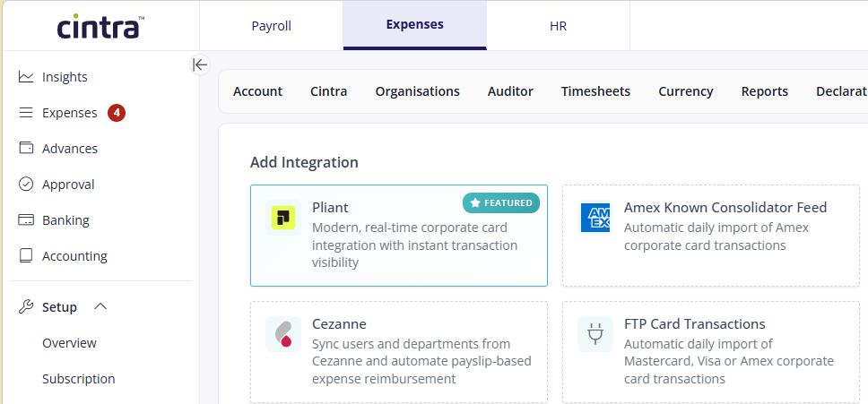This screenshot has height=404, width=868.
Task: Click the Cintra logo
Action: click(x=100, y=27)
